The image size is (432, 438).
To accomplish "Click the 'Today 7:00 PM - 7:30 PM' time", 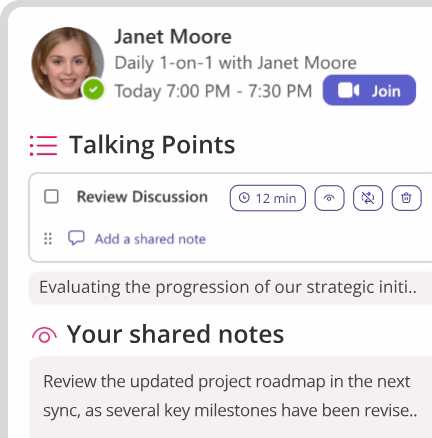I will 213,91.
